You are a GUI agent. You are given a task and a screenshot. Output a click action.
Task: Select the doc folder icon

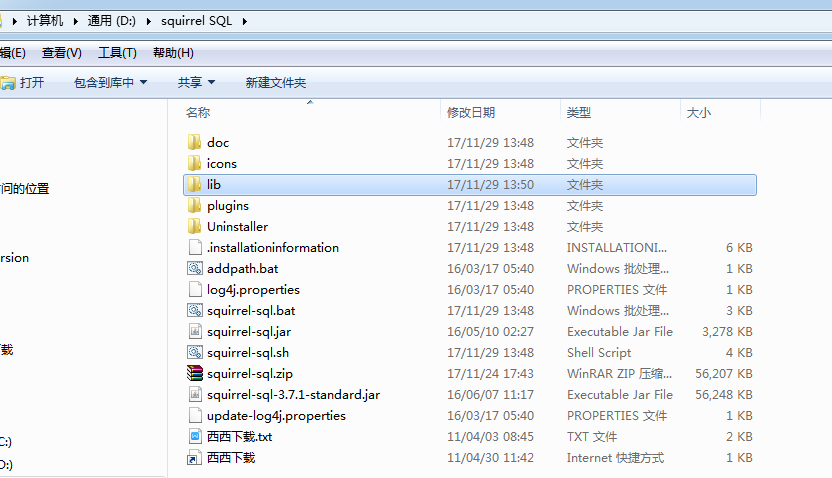tap(195, 142)
